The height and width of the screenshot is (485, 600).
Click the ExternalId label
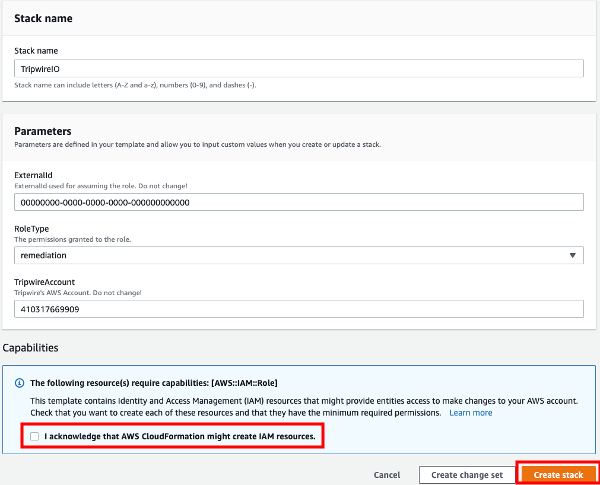[x=33, y=175]
